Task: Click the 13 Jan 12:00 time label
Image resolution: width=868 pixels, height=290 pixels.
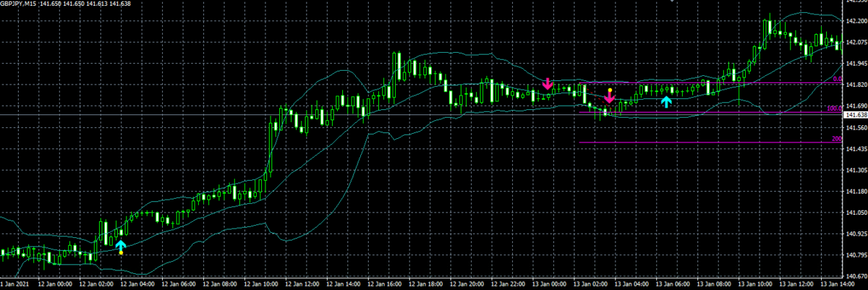Action: point(798,285)
